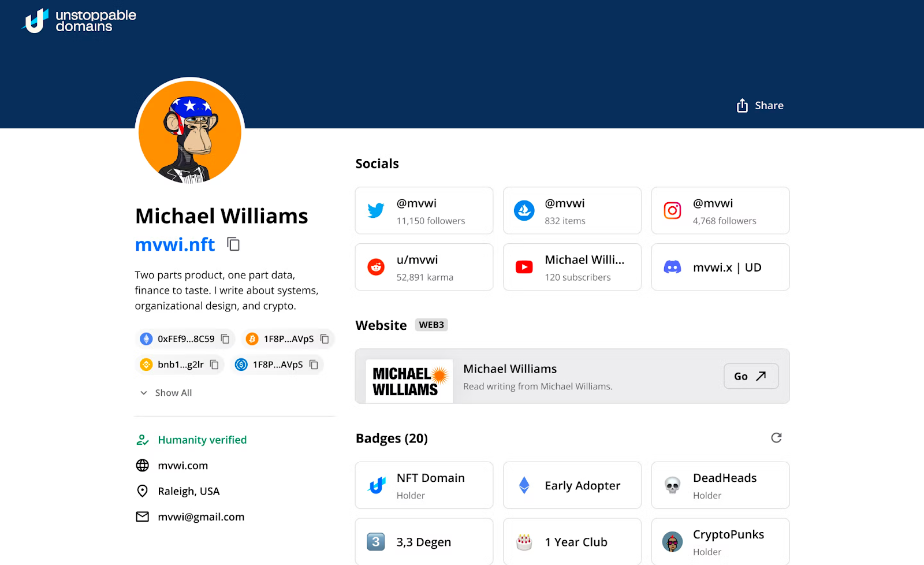Copy the mvwi.nft domain name
The height and width of the screenshot is (565, 924).
click(233, 244)
